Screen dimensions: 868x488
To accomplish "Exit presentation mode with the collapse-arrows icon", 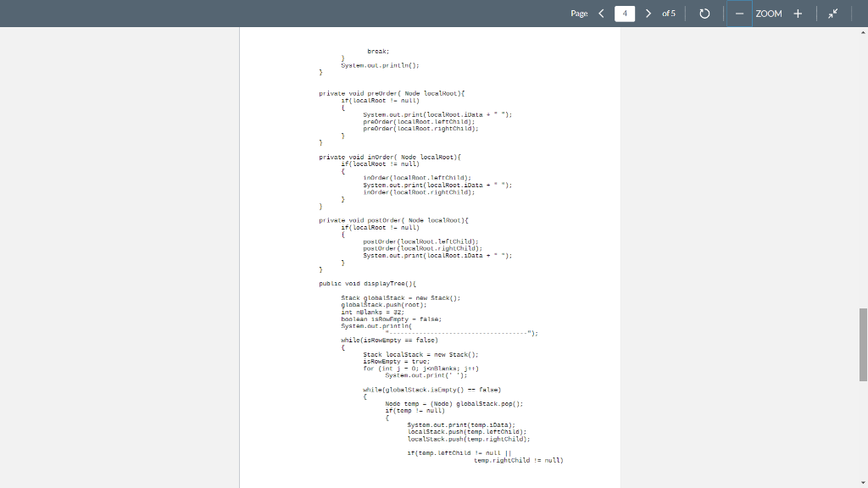I will [x=833, y=14].
